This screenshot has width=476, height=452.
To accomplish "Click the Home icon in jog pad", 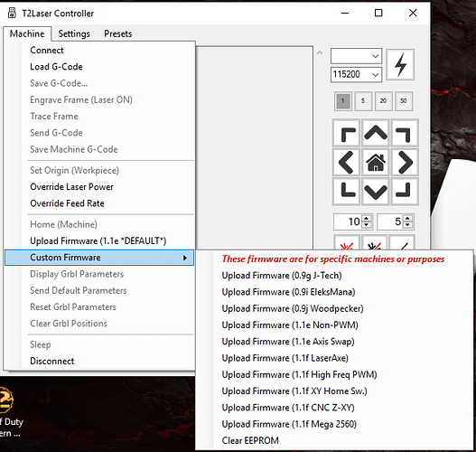I will click(376, 163).
